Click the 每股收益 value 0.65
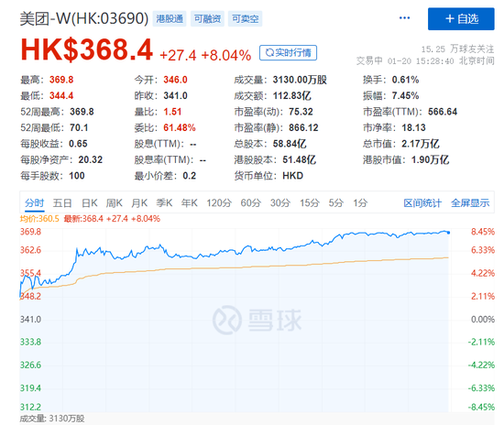 pos(78,144)
